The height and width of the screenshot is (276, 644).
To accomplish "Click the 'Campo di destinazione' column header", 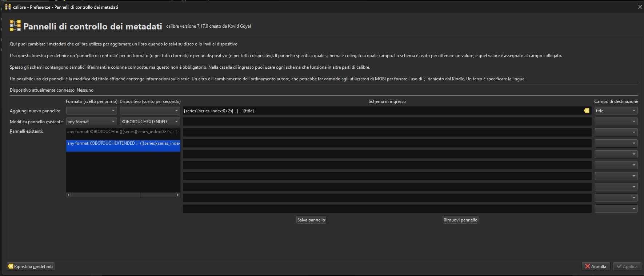I will click(616, 101).
